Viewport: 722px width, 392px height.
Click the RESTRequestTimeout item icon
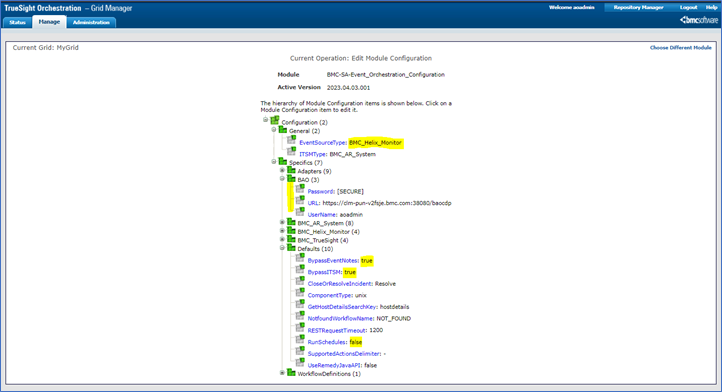coord(300,328)
